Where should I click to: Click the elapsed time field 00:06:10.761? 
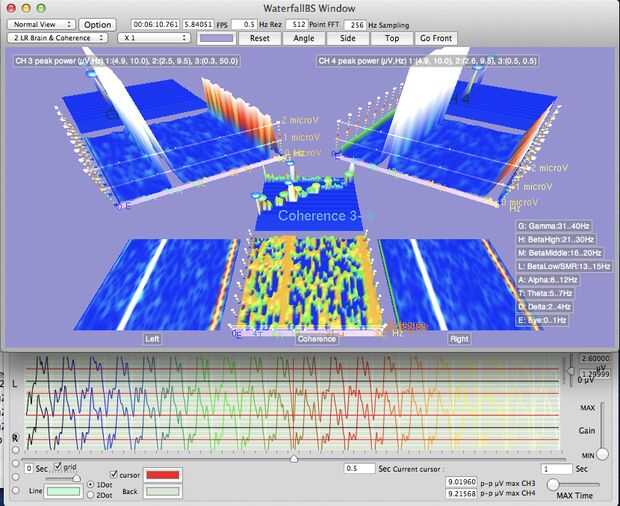pyautogui.click(x=155, y=25)
